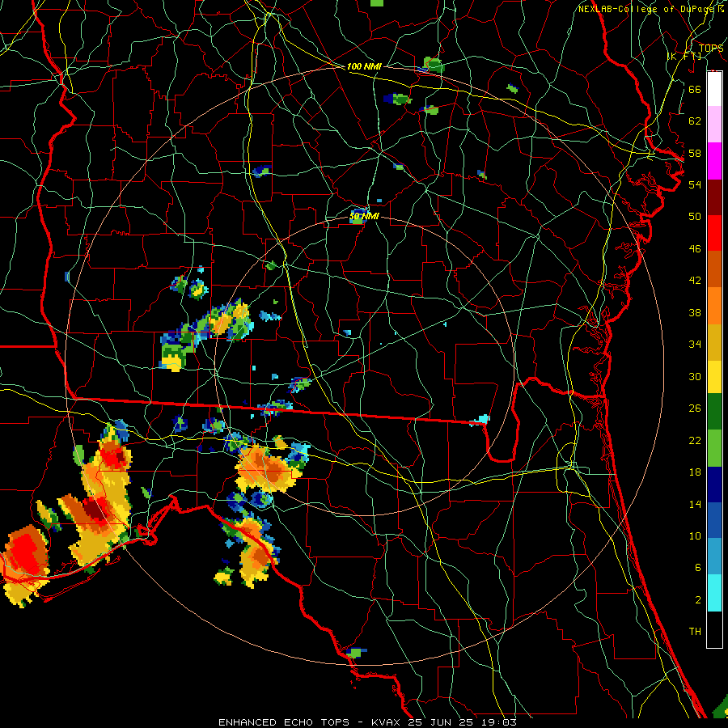Image resolution: width=728 pixels, height=728 pixels.
Task: Click the legend value "2"
Action: click(697, 600)
